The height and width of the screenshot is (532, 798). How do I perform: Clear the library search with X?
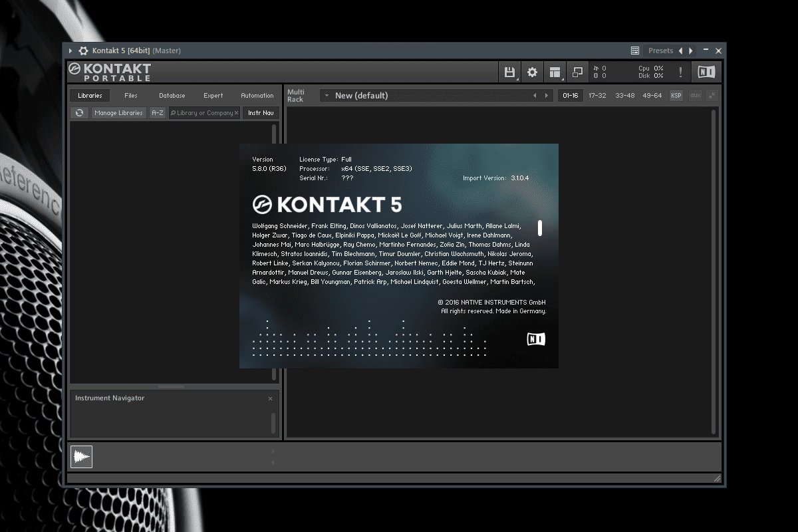tap(236, 113)
